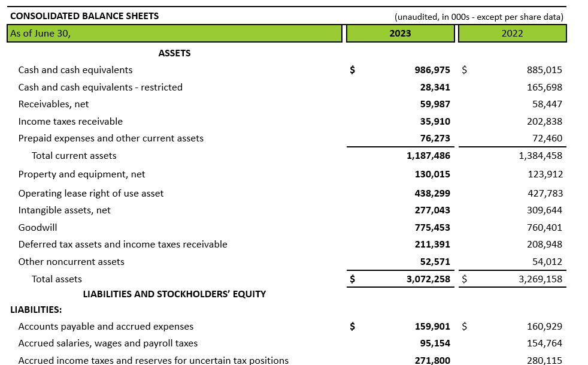
Task: Select 2022 accounts payable value 160,929
Action: pos(544,327)
